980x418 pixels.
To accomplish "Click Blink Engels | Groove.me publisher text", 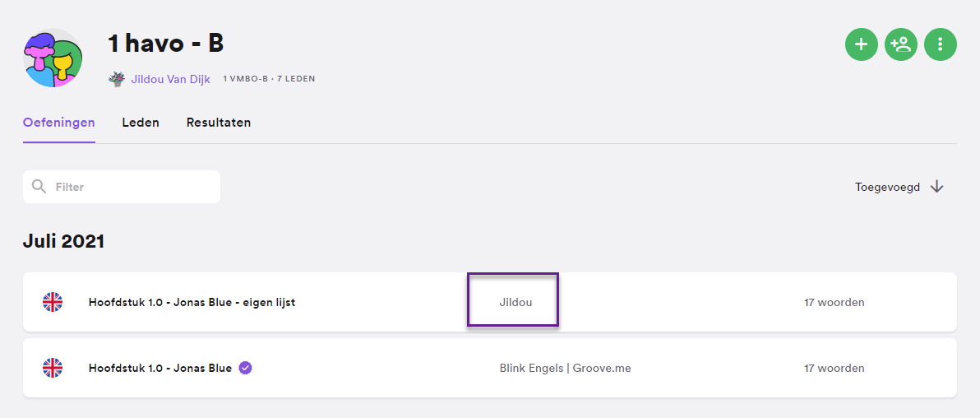I will point(565,368).
